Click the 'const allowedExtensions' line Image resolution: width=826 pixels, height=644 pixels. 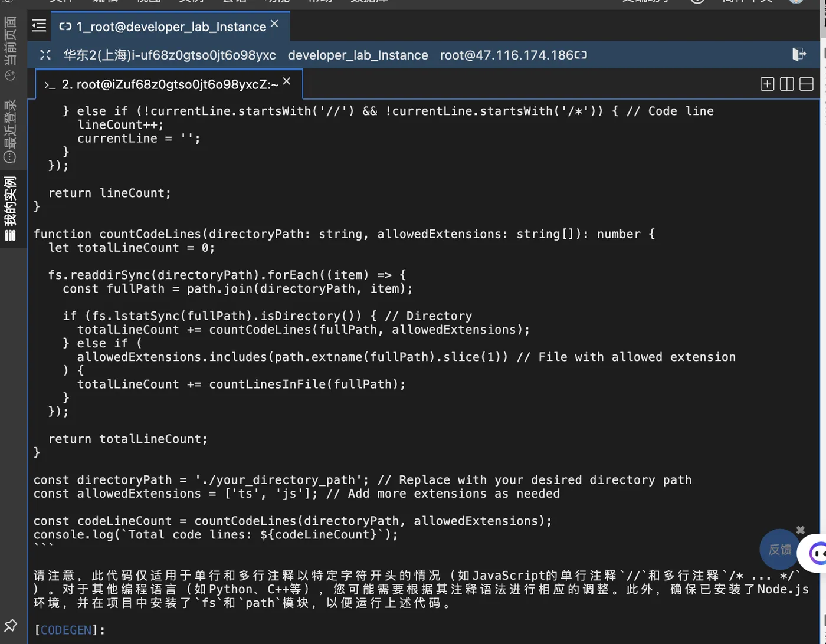(297, 494)
